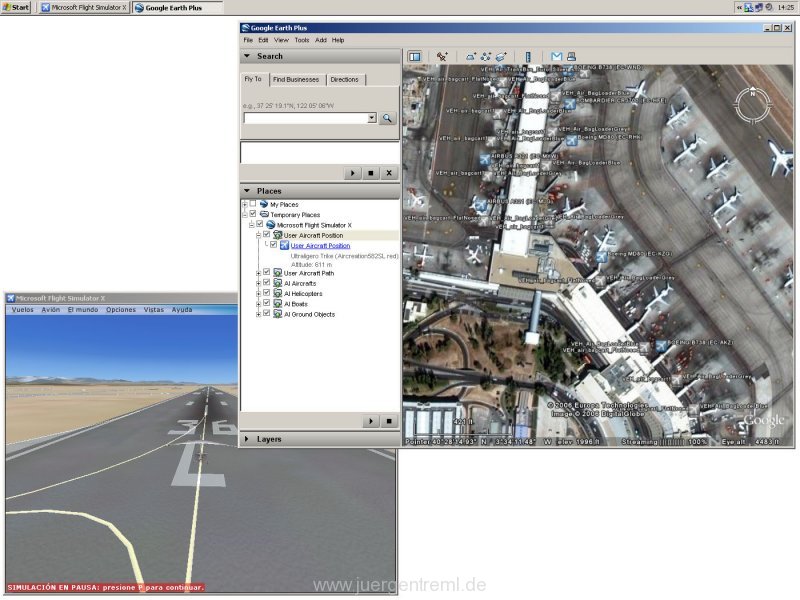
Task: Expand the AI Aircrafts tree node
Action: pyautogui.click(x=259, y=284)
